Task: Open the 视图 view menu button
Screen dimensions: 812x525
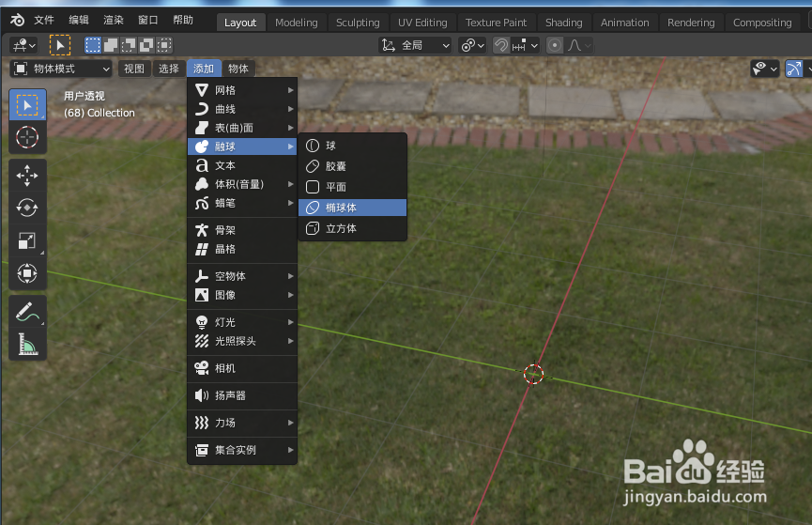Action: pyautogui.click(x=134, y=69)
